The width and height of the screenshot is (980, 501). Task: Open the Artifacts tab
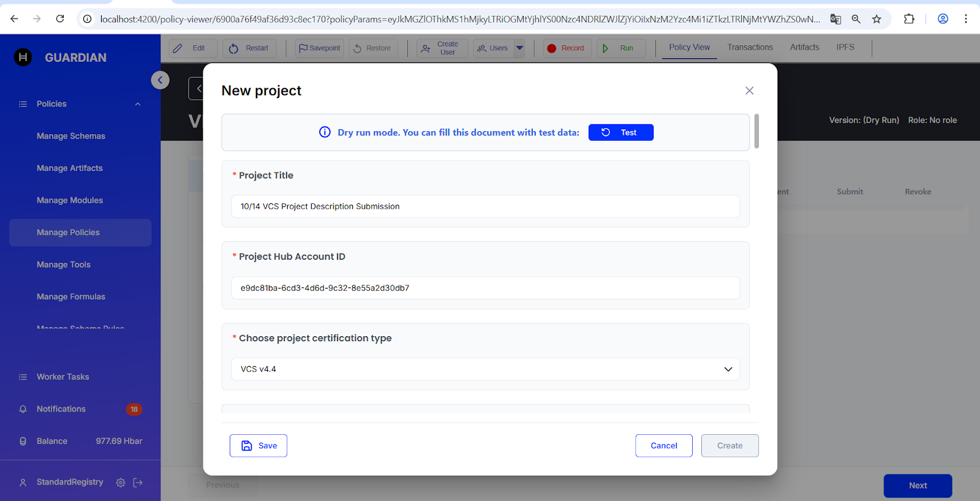804,47
